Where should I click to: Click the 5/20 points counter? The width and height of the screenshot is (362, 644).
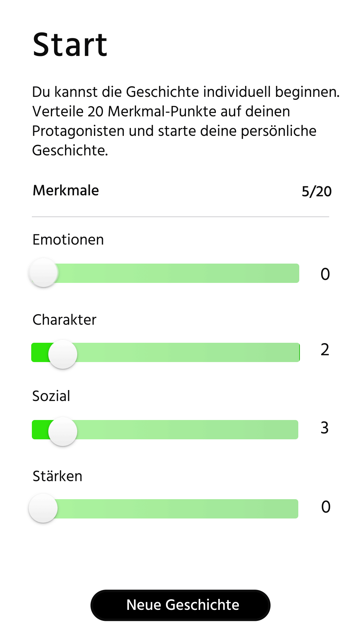coord(316,191)
